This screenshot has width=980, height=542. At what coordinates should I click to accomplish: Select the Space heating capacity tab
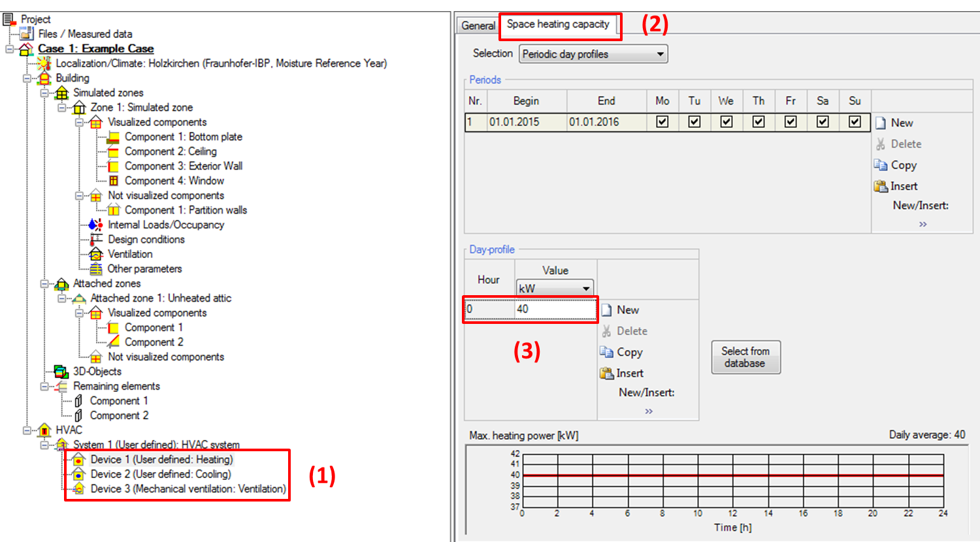[x=558, y=24]
